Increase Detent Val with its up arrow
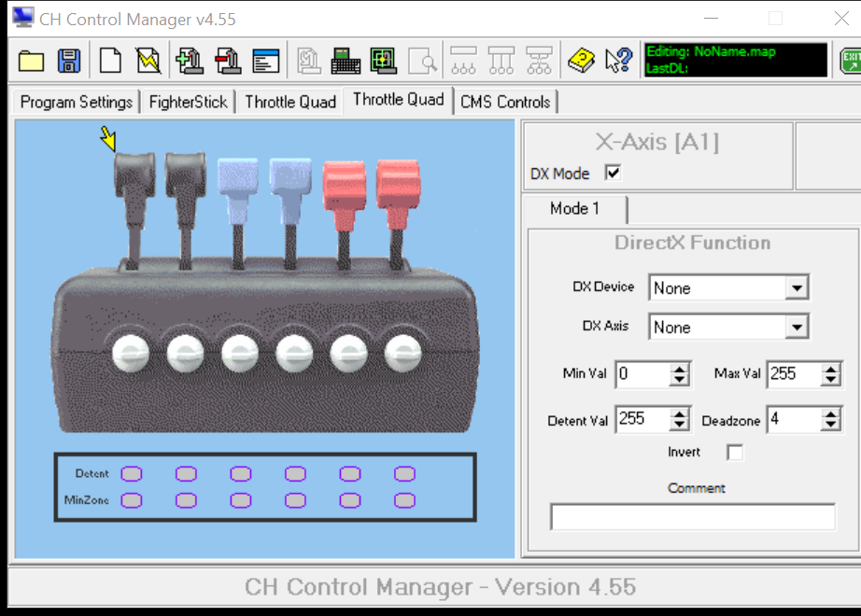 (680, 414)
